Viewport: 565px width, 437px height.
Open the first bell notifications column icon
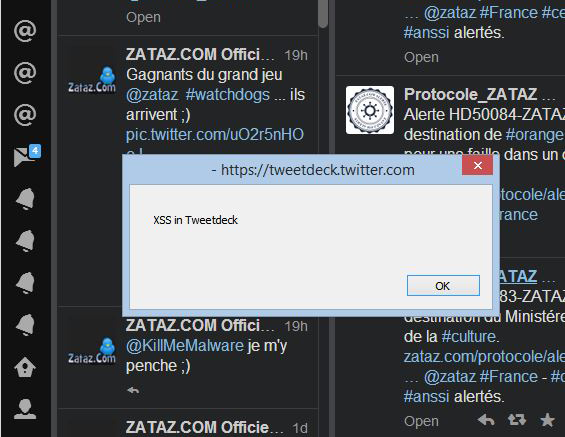25,199
